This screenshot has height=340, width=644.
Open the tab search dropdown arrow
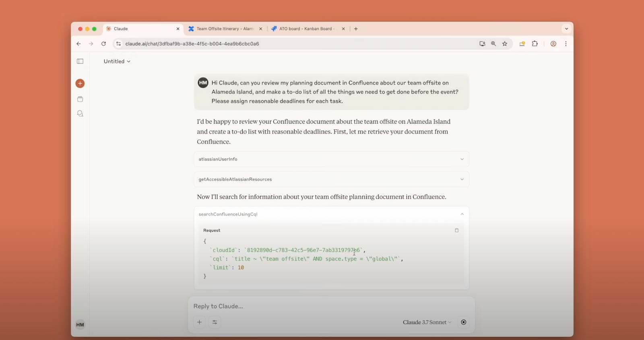566,29
